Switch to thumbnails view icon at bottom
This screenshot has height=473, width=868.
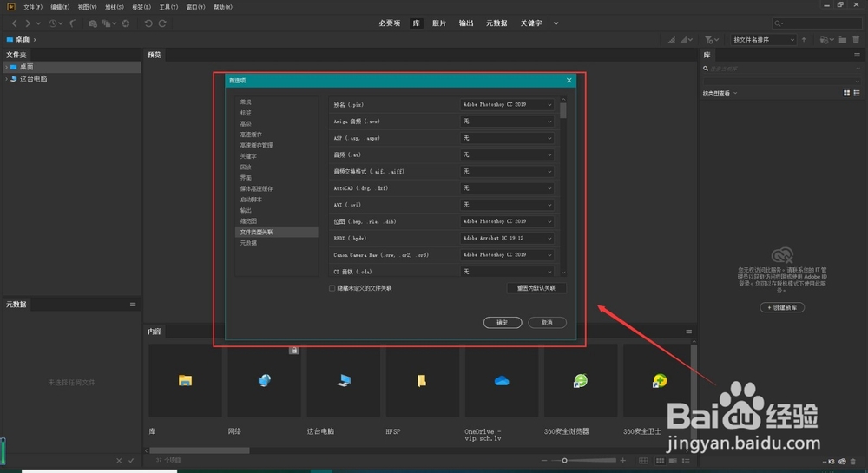click(660, 460)
